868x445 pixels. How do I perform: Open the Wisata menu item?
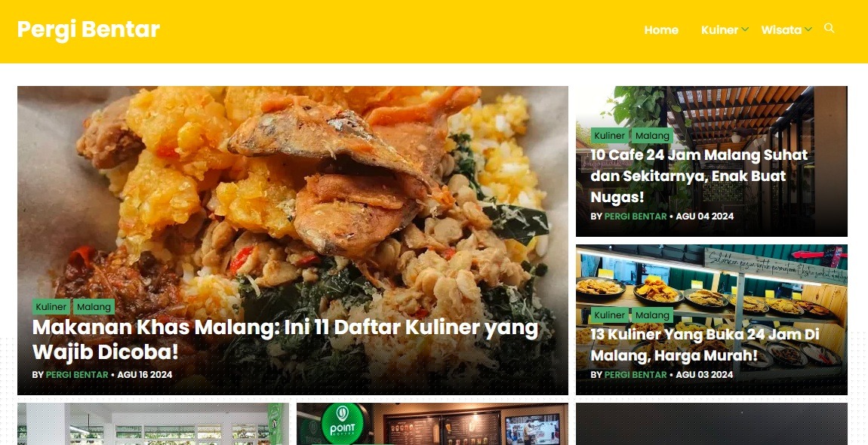(781, 30)
